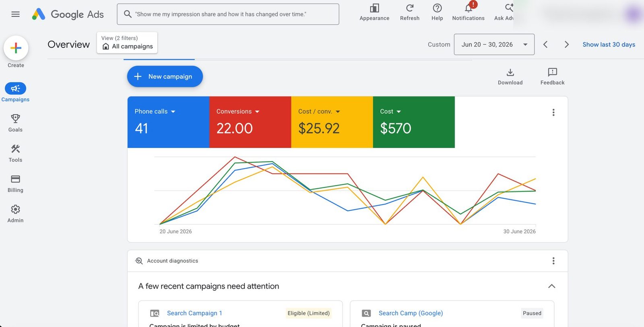The image size is (644, 327).
Task: Collapse the campaigns need attention section
Action: click(551, 286)
